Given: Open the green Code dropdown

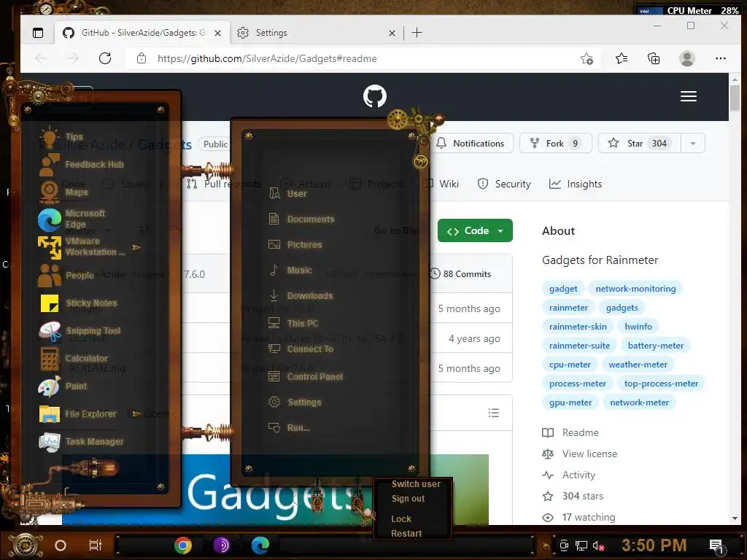Looking at the screenshot, I should pyautogui.click(x=475, y=230).
